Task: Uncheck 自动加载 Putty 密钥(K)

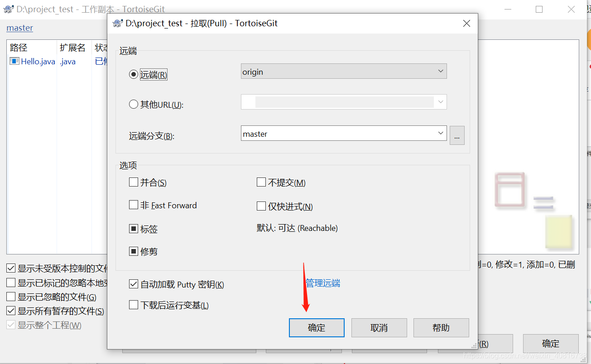Action: coord(133,284)
